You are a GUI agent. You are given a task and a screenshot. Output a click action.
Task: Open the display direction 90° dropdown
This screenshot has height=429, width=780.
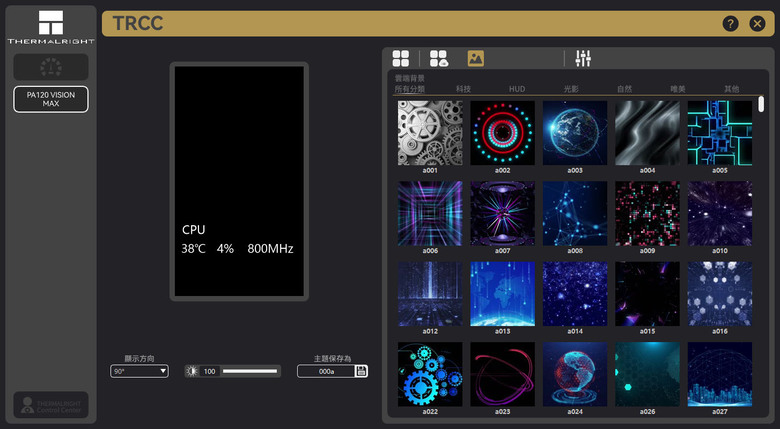[x=139, y=371]
